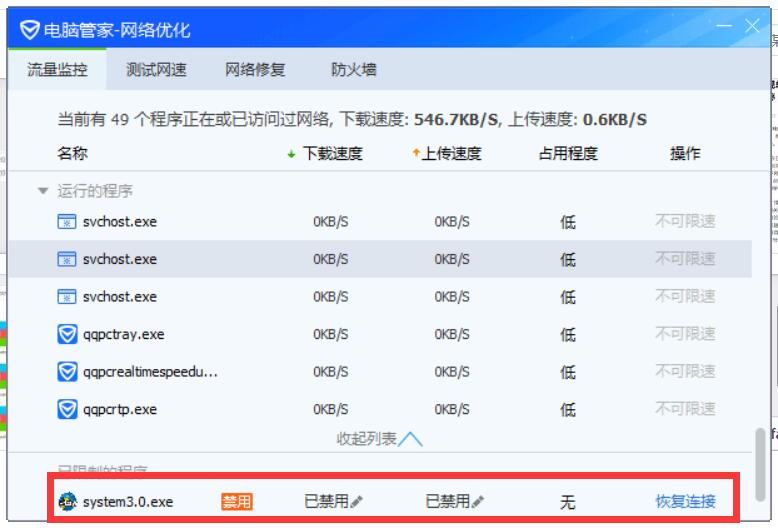Image resolution: width=778 pixels, height=528 pixels.
Task: Click the 占用程度 column header
Action: (x=568, y=154)
